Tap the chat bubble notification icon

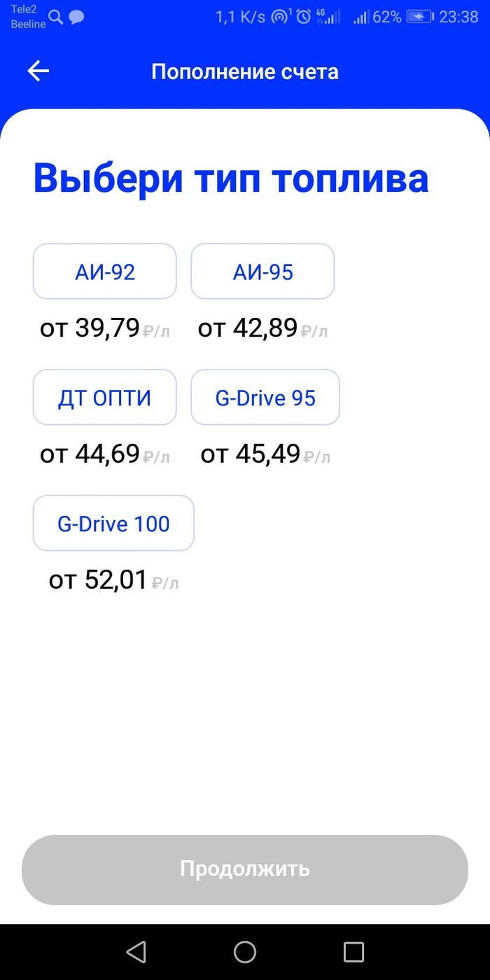[76, 17]
